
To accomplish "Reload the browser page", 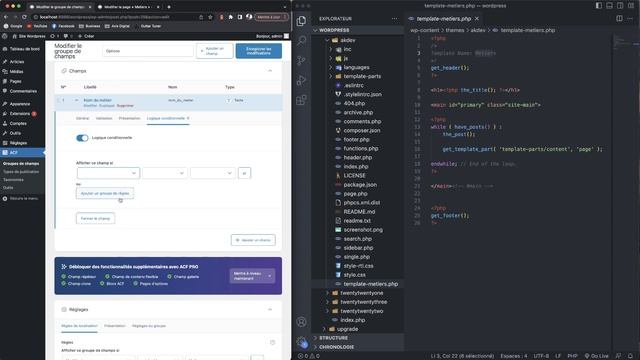I will click(x=24, y=17).
